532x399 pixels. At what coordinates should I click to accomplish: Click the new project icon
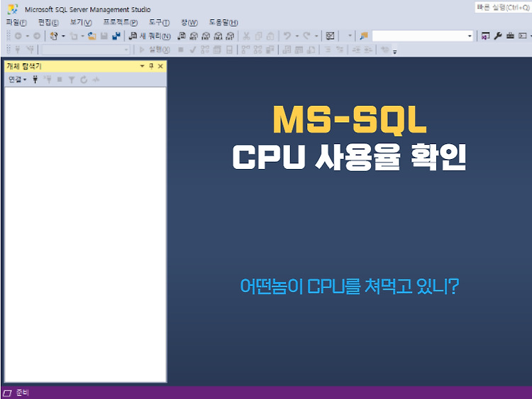[54, 35]
